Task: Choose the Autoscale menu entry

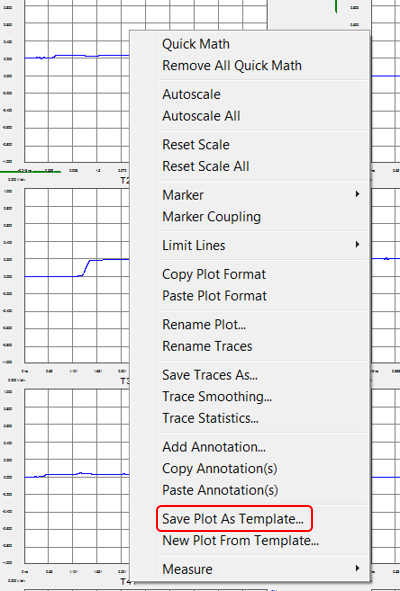Action: (x=191, y=94)
